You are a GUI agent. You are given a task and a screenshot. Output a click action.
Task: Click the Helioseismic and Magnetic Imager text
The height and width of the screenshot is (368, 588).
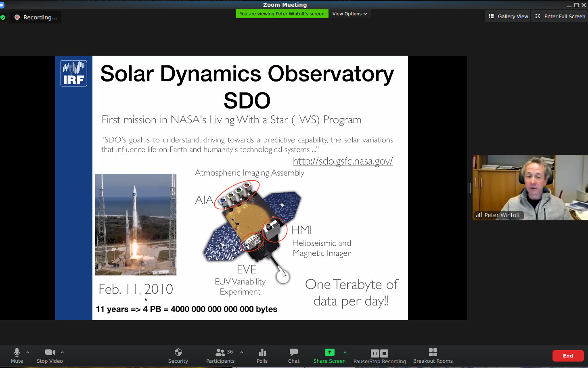pos(322,248)
